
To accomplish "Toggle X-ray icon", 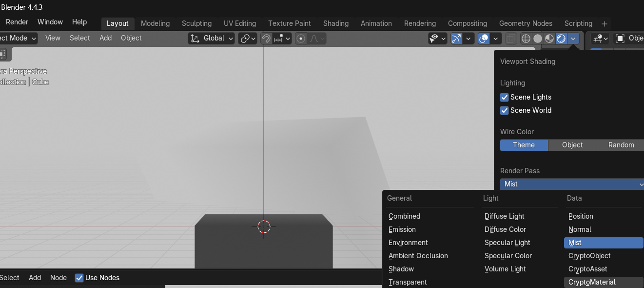I will pos(510,39).
